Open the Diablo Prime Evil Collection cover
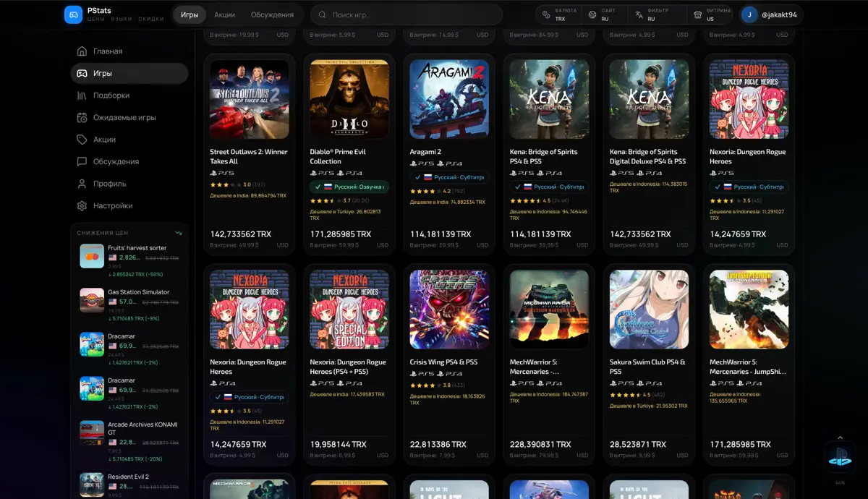The height and width of the screenshot is (499, 868). pyautogui.click(x=349, y=99)
